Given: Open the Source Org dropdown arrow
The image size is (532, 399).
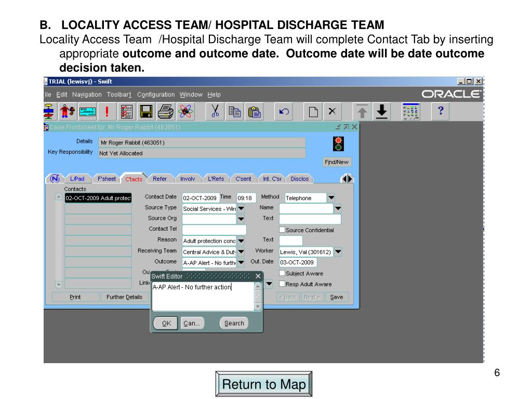Looking at the screenshot, I should [241, 219].
